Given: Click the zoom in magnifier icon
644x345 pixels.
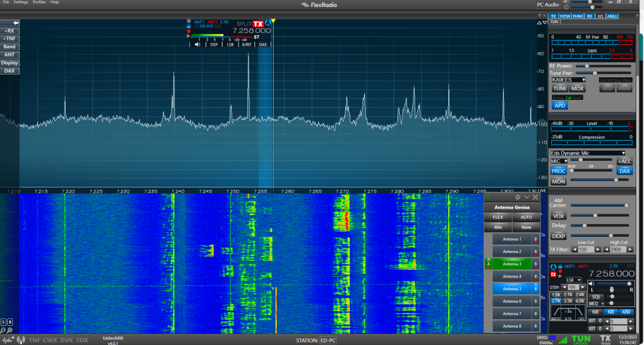Looking at the screenshot, I should pyautogui.click(x=10, y=330).
